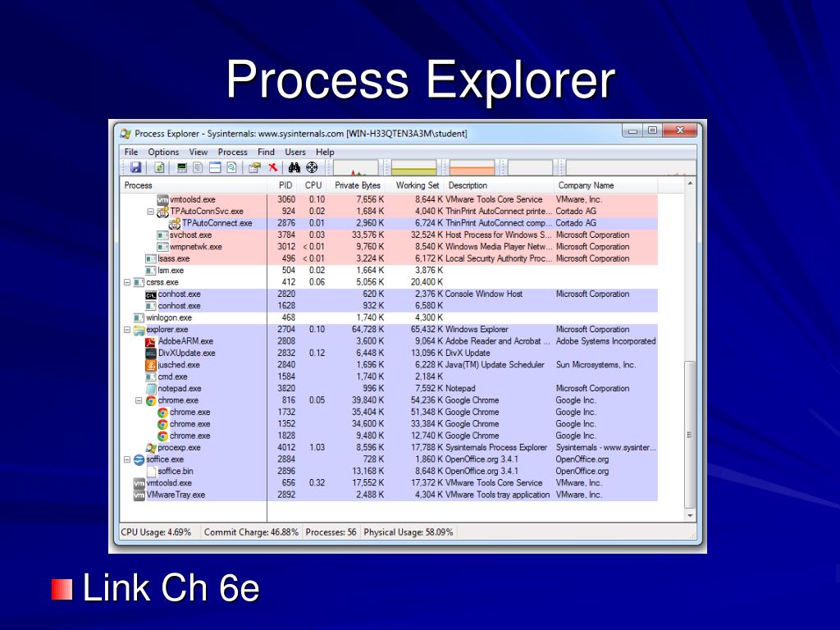Click the notepad.exe process icon
The width and height of the screenshot is (840, 630).
pos(151,388)
